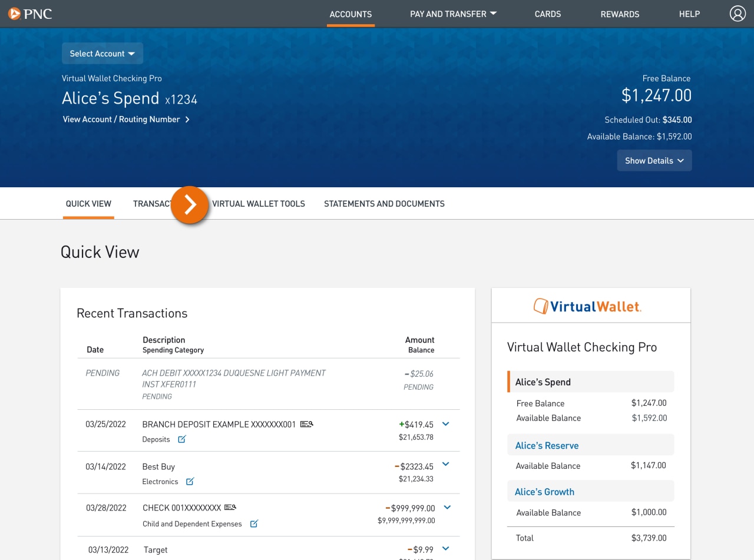Open the user profile icon
The width and height of the screenshot is (754, 560).
click(x=738, y=13)
